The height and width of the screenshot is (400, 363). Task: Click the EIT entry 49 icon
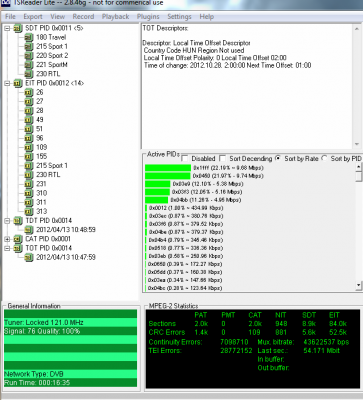point(29,120)
